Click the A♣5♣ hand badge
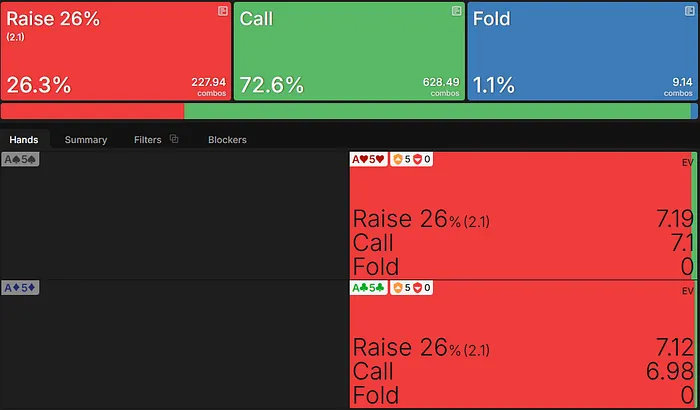The image size is (700, 410). pos(368,288)
